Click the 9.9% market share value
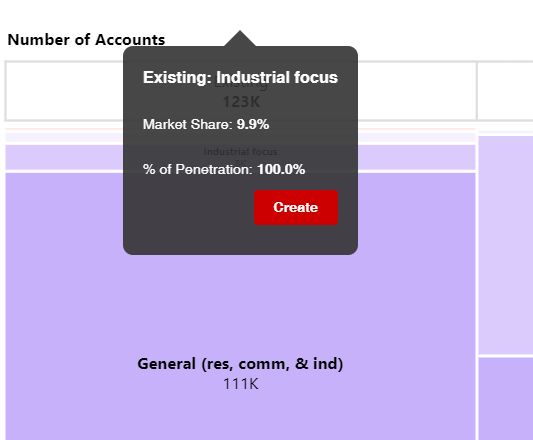Screen dimensions: 533x440 point(253,124)
